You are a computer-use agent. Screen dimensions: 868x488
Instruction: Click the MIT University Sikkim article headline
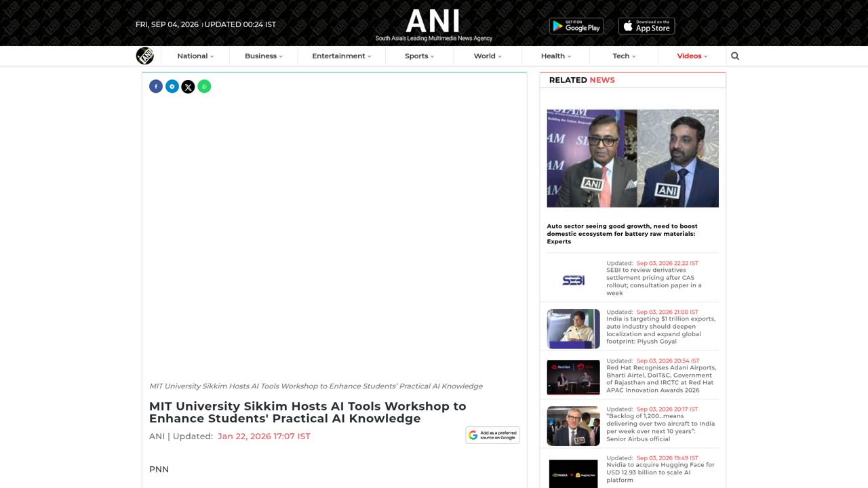pos(308,412)
